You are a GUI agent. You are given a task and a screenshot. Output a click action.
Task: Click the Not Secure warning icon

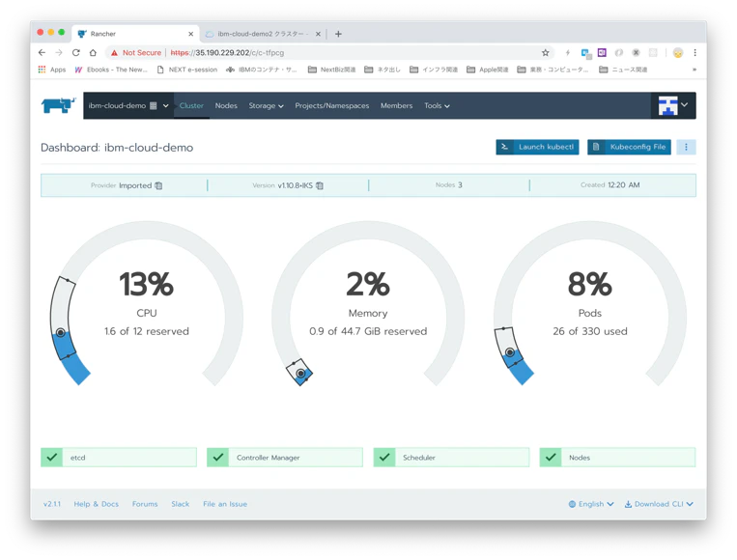coord(114,52)
